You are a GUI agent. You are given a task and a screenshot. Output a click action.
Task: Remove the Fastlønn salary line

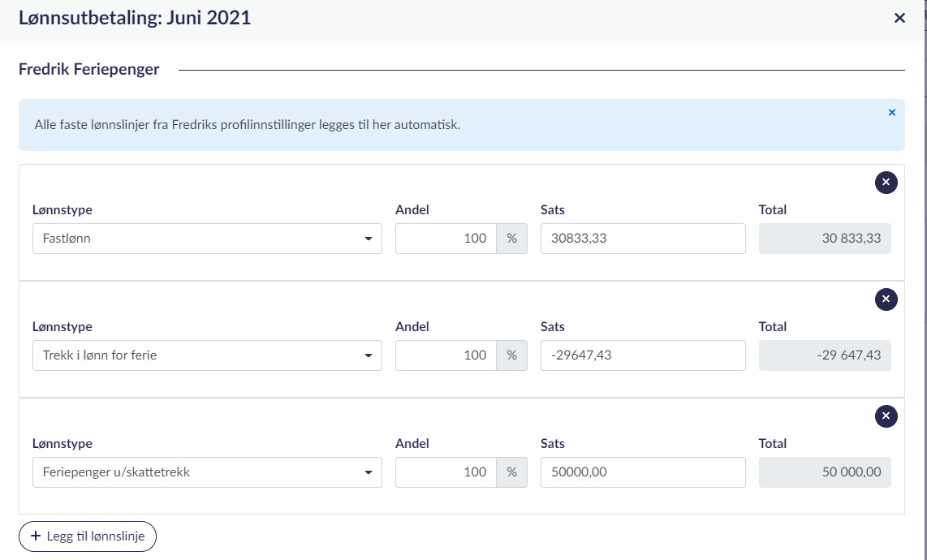[886, 183]
